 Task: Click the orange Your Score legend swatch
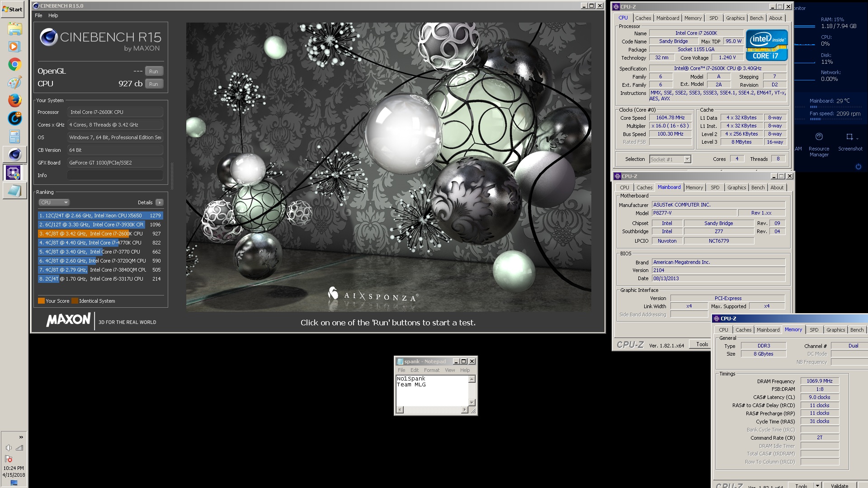[41, 301]
